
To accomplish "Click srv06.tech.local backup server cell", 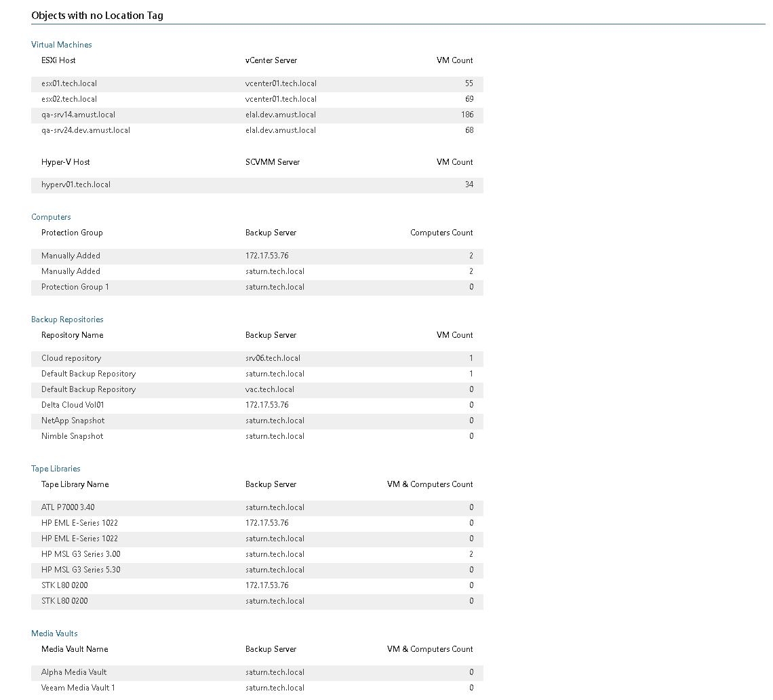I will pyautogui.click(x=273, y=358).
